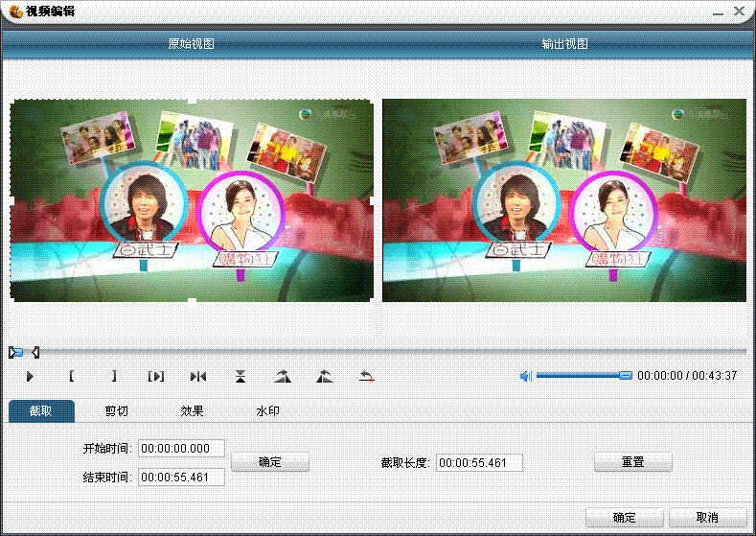Click the 输出视图 header label

(x=564, y=44)
